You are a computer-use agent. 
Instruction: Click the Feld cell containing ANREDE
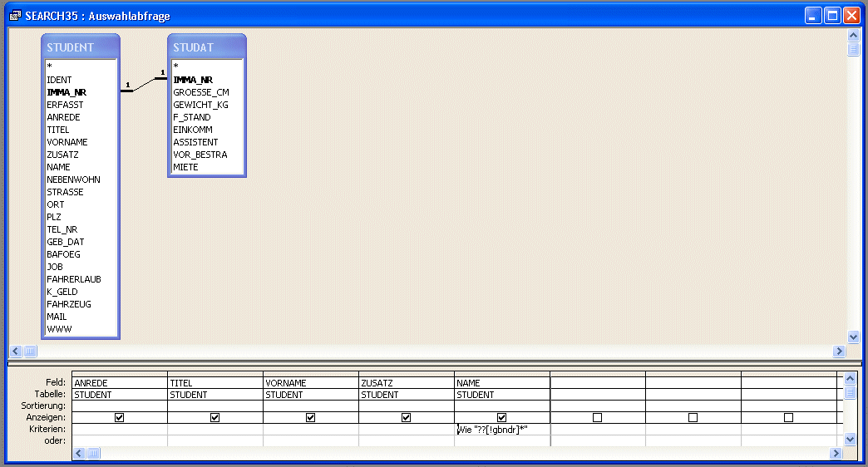(120, 383)
